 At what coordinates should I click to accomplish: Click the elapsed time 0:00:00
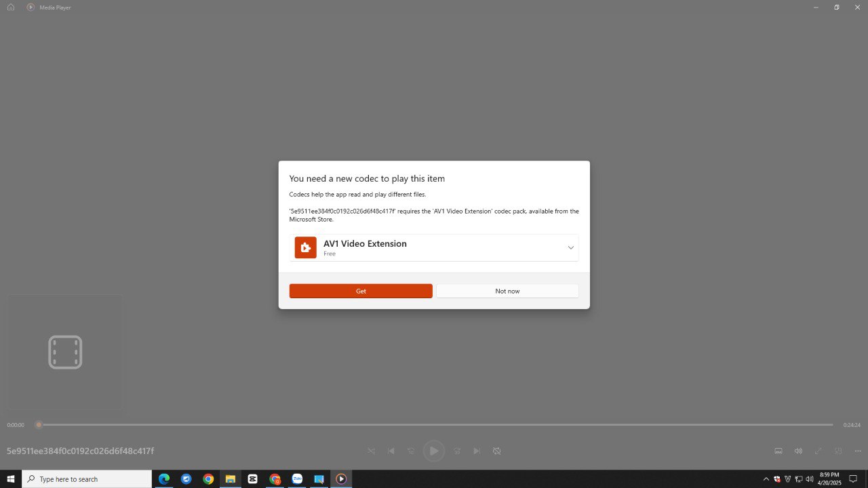click(16, 425)
